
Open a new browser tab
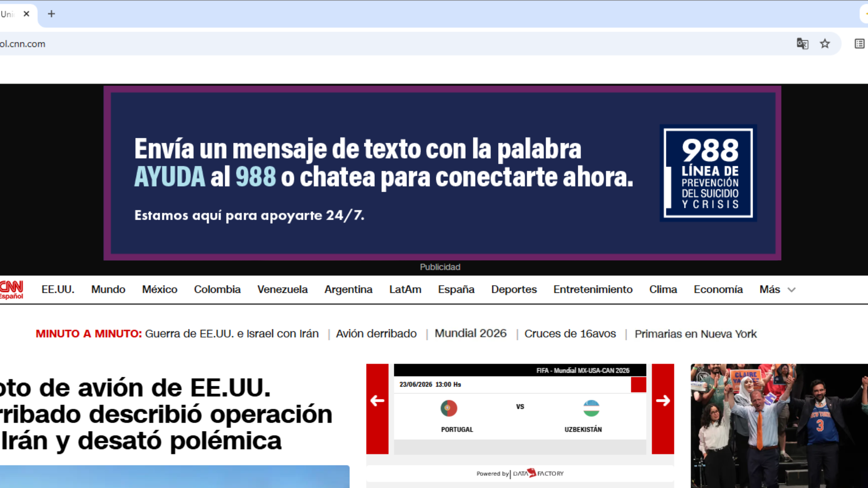click(x=52, y=14)
